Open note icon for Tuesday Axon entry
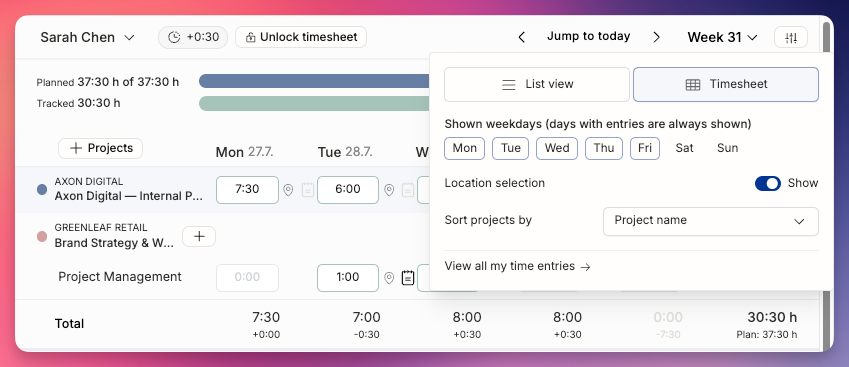The image size is (849, 367). (408, 189)
